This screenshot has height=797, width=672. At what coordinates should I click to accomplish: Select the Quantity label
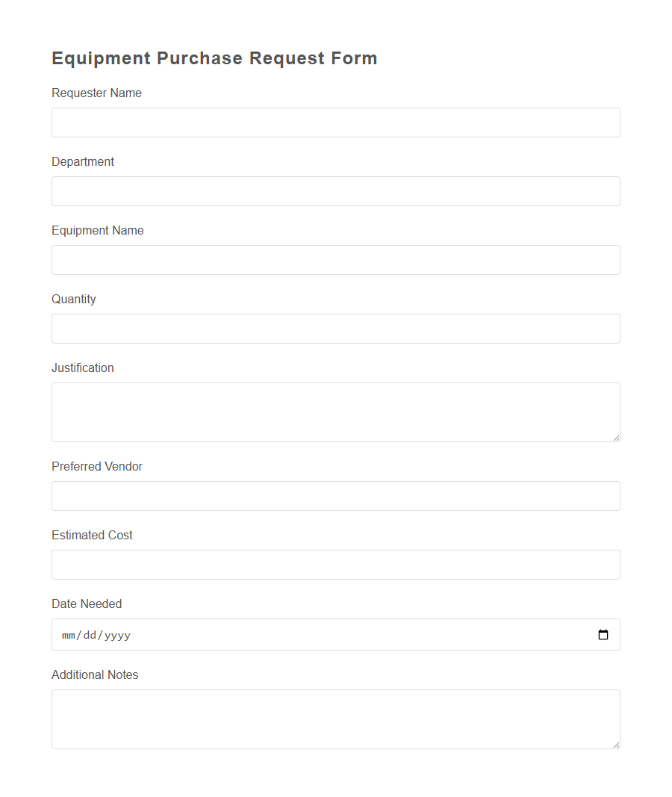coord(73,299)
